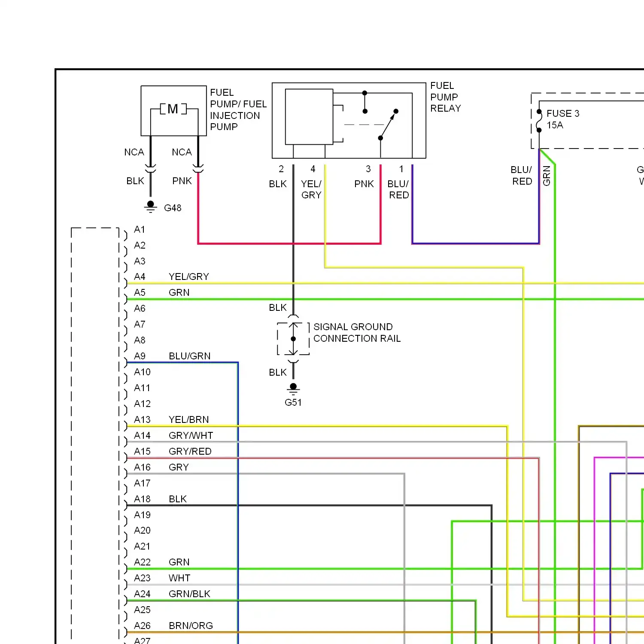Screen dimensions: 644x644
Task: Click the GRY wire label at A16
Action: (x=179, y=467)
